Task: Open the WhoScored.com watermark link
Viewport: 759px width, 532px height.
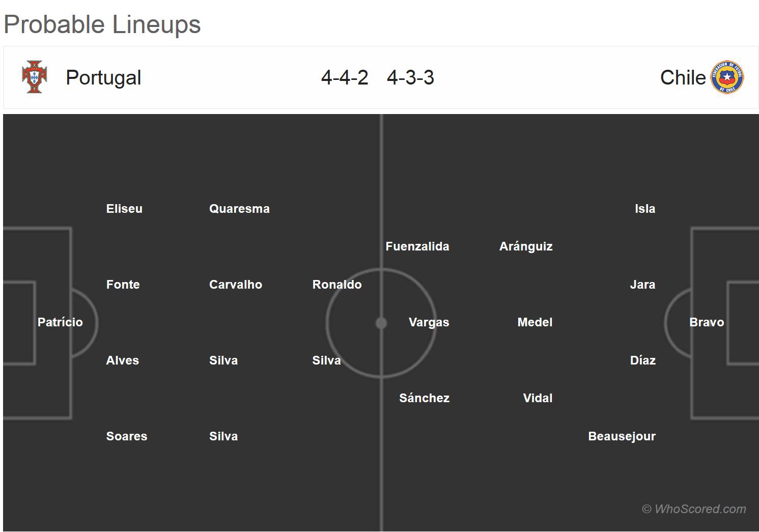Action: pyautogui.click(x=694, y=509)
